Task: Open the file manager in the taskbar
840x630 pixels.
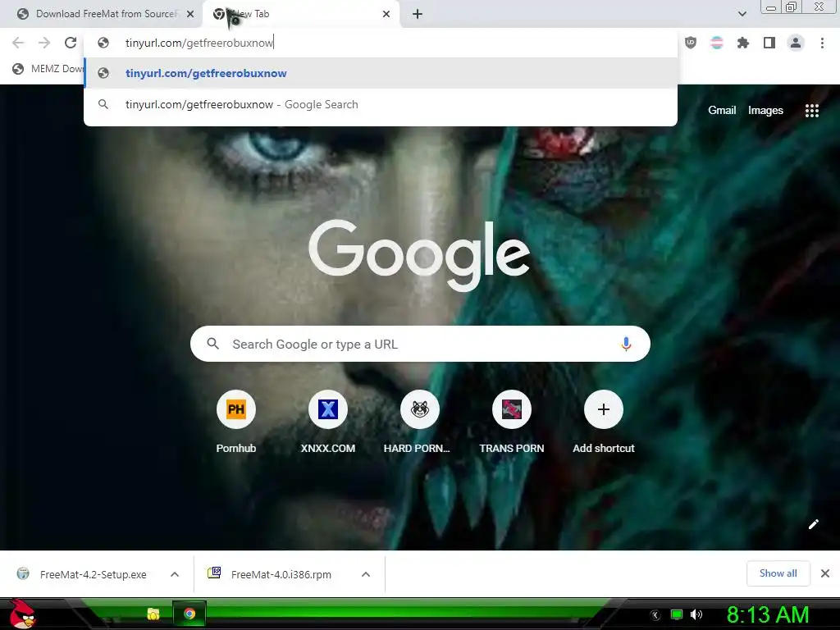Action: [153, 614]
